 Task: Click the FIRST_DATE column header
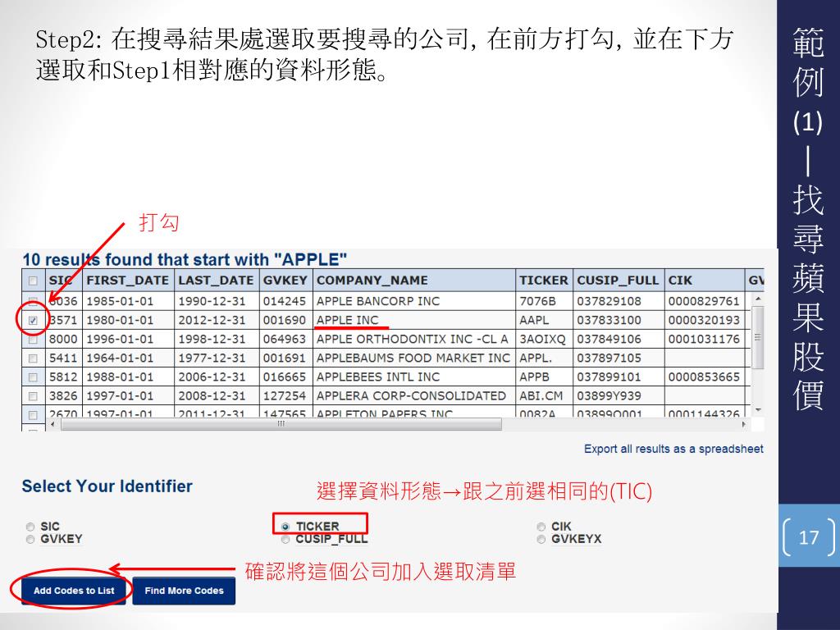128,281
